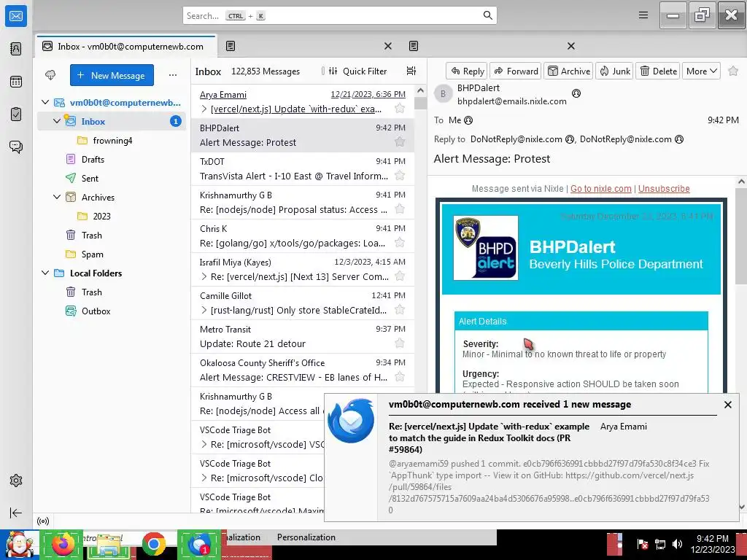The height and width of the screenshot is (560, 747).
Task: Open the Mail space icon in sidebar
Action: pos(16,16)
